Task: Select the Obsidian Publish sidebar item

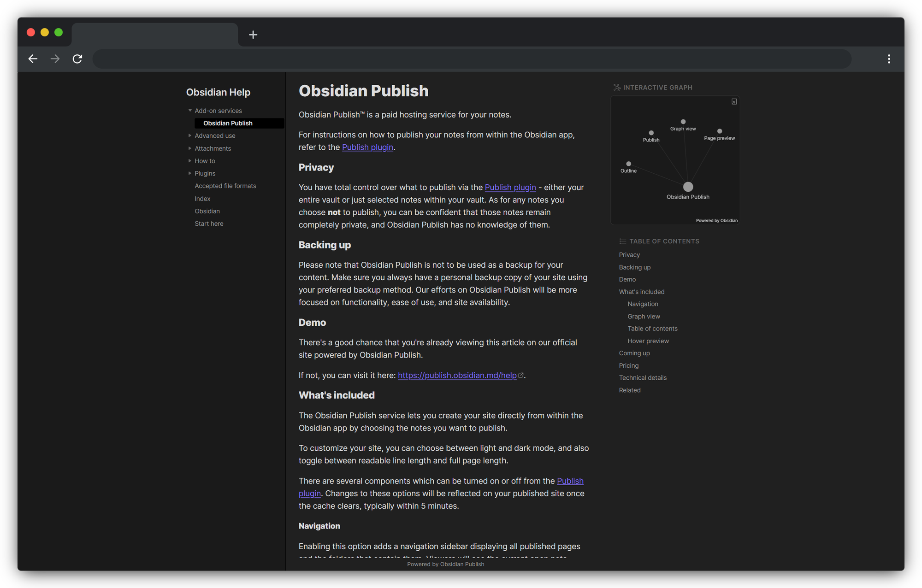Action: pyautogui.click(x=226, y=123)
